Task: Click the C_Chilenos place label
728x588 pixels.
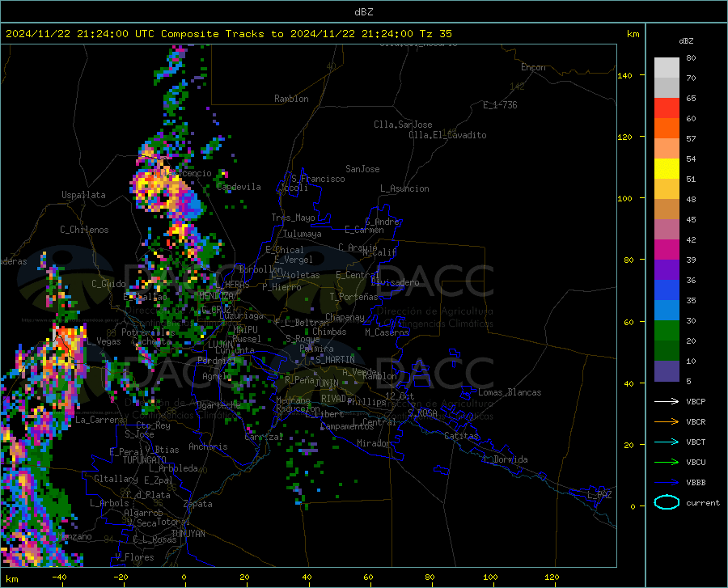Action: (x=84, y=230)
